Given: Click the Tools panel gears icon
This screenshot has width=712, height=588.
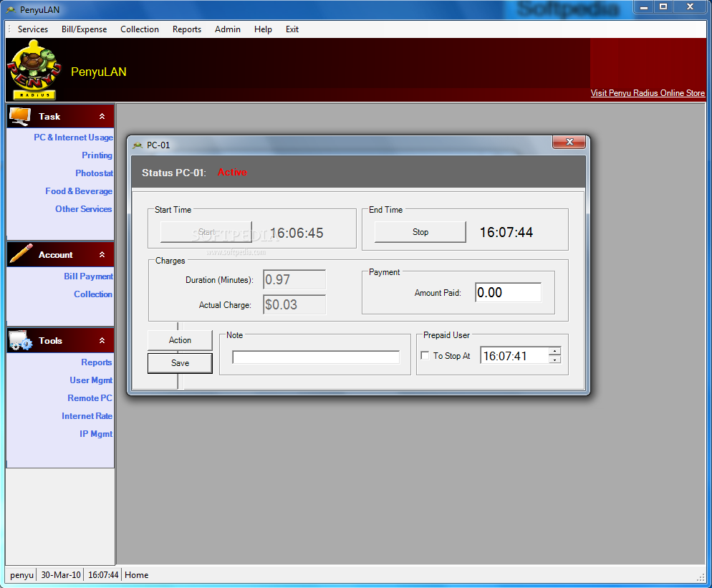Looking at the screenshot, I should click(x=21, y=340).
